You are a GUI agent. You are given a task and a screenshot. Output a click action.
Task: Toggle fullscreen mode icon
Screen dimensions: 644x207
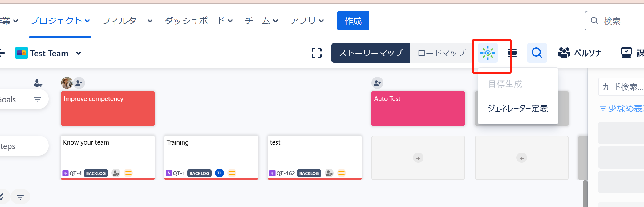click(317, 53)
